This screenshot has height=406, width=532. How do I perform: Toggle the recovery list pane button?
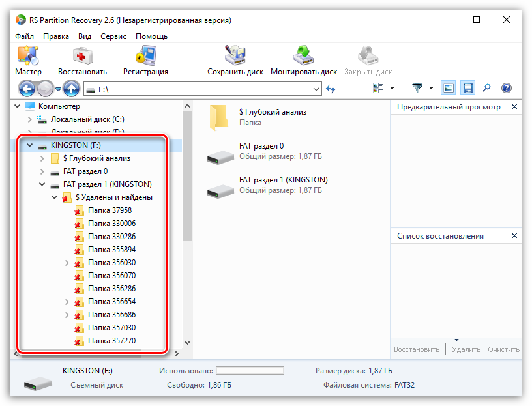click(468, 88)
